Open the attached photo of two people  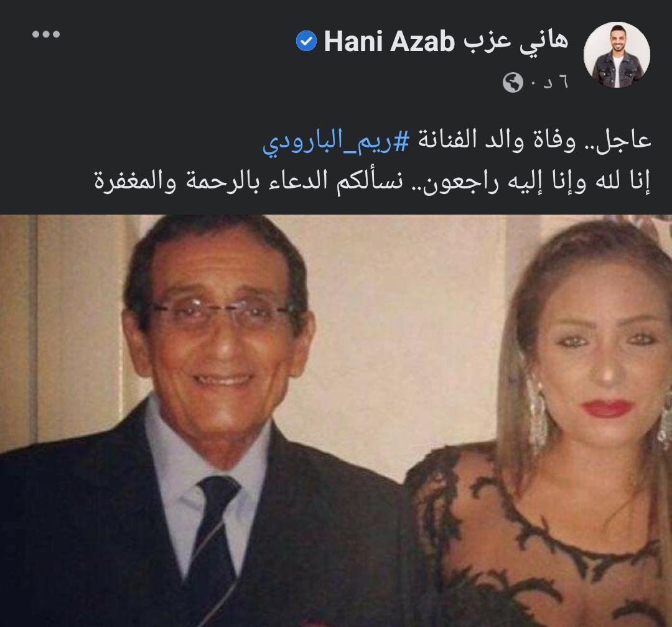coord(336,421)
